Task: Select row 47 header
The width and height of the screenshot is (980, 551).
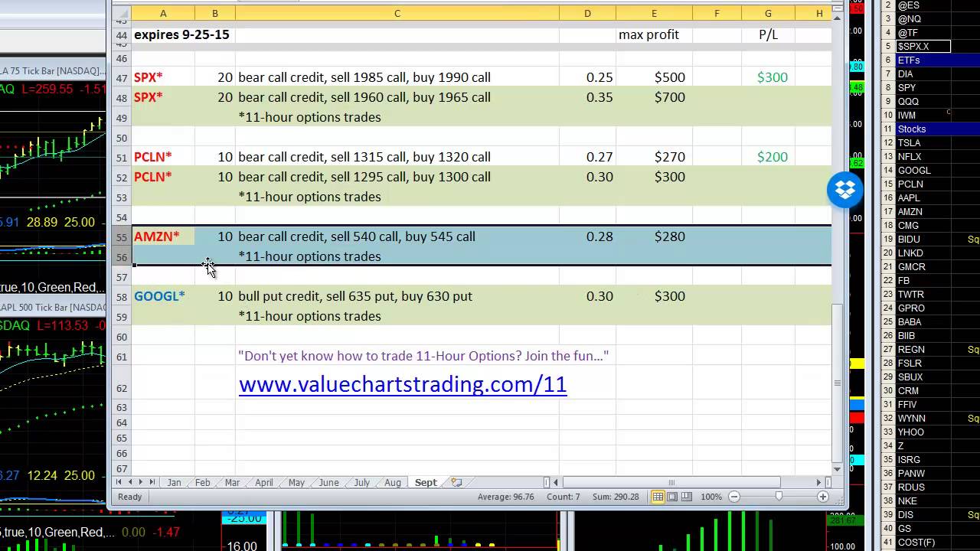Action: (122, 77)
